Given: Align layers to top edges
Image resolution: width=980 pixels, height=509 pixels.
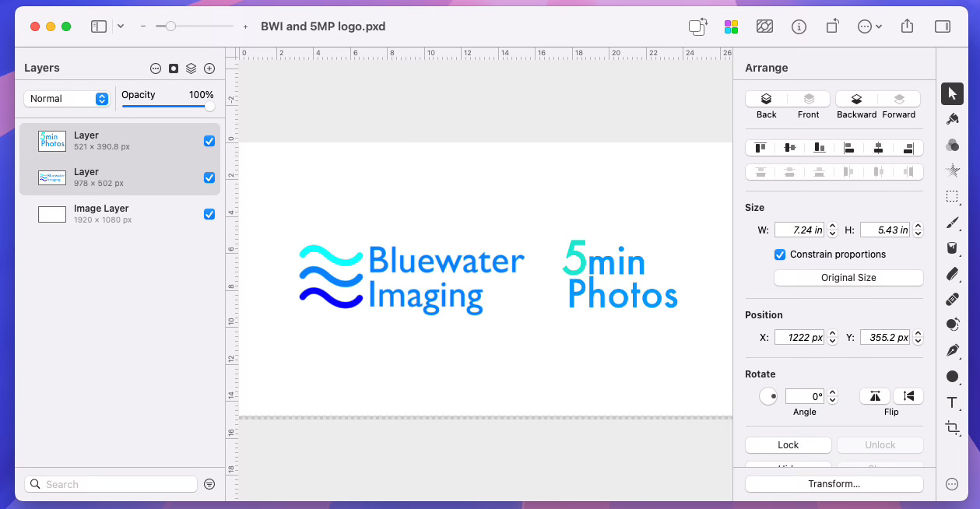Looking at the screenshot, I should coord(760,147).
